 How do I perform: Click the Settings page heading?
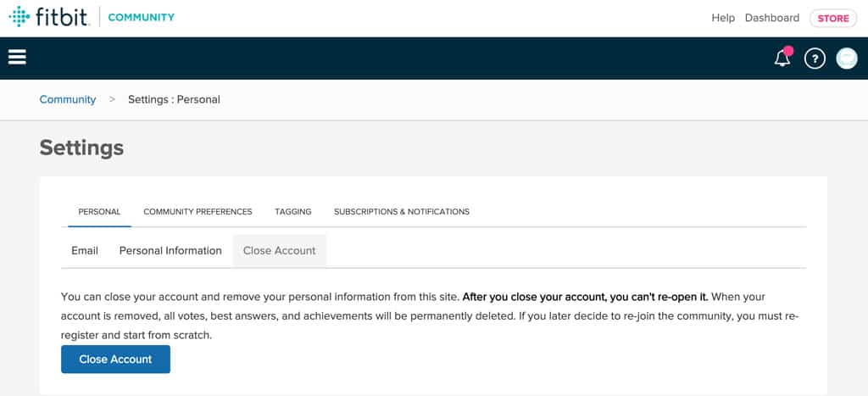[81, 148]
